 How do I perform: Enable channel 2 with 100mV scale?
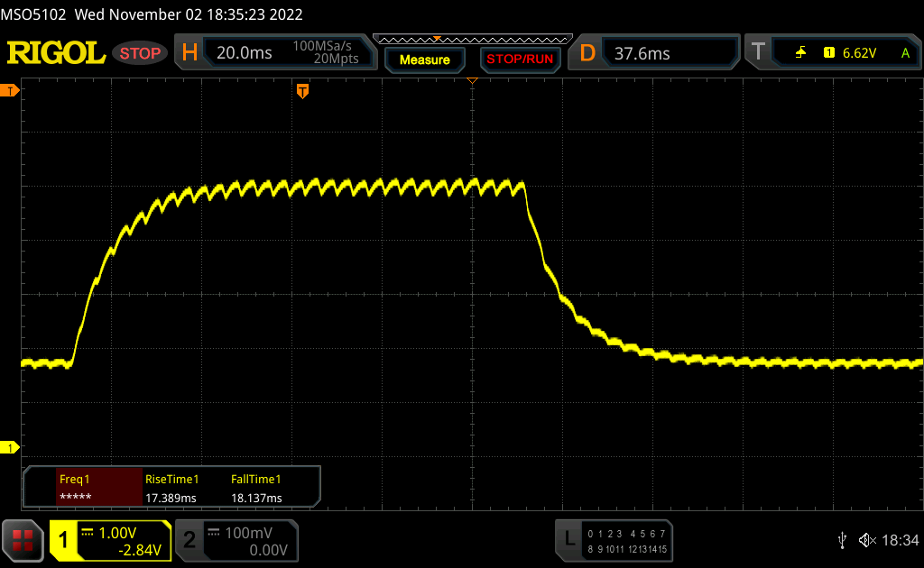(235, 540)
